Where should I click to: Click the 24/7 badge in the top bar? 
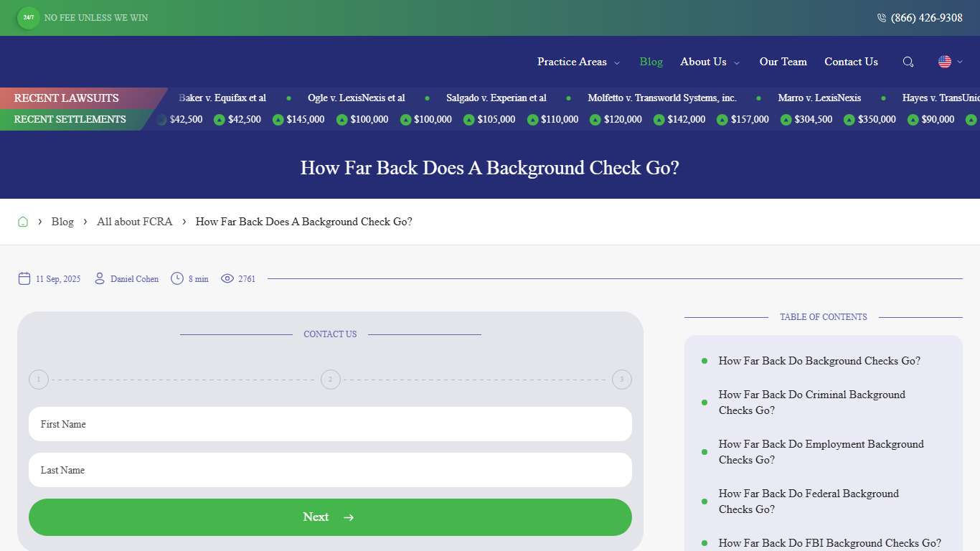28,18
